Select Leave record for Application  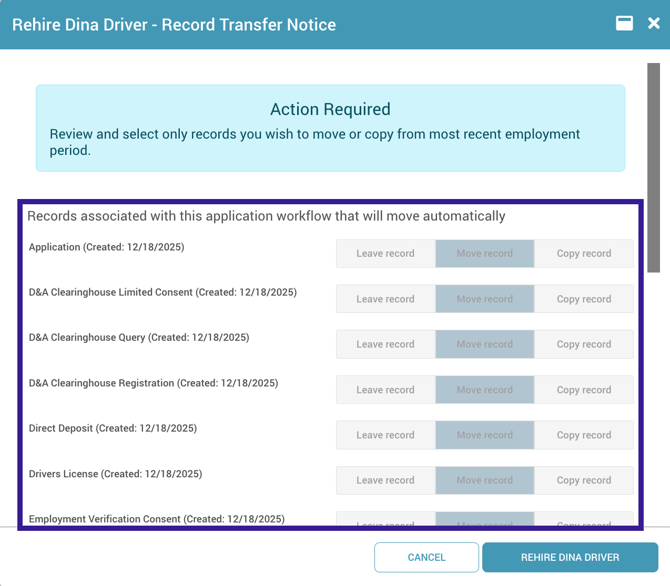pyautogui.click(x=385, y=253)
